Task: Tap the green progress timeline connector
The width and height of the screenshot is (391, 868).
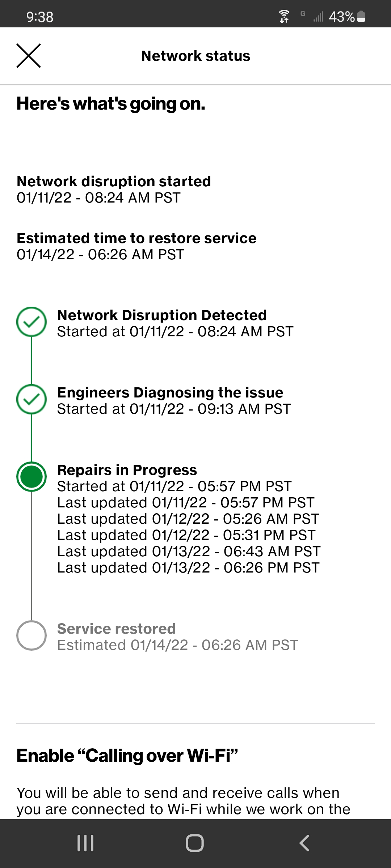Action: point(32,362)
